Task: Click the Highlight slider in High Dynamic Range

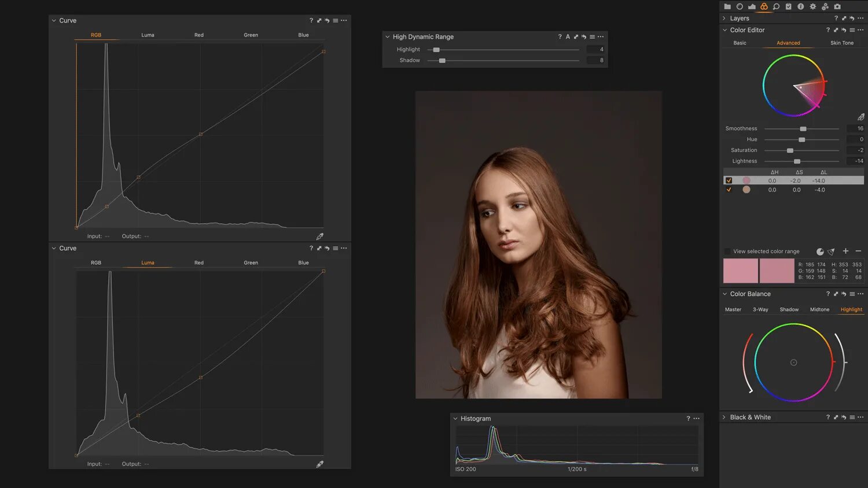Action: point(503,50)
